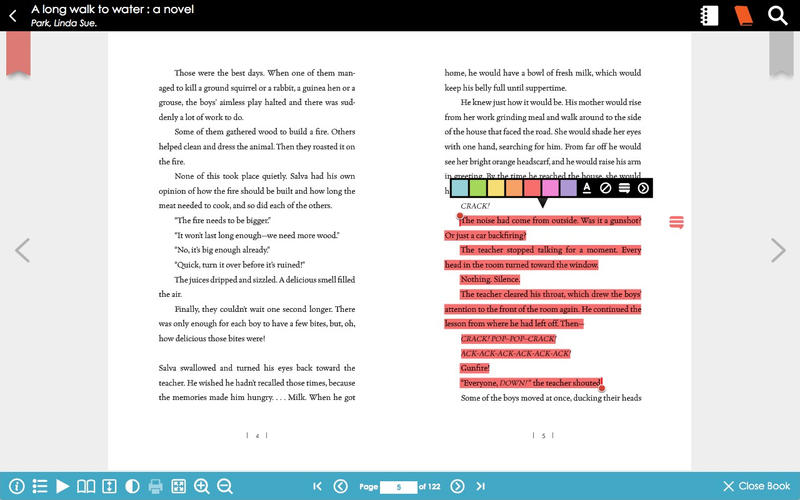Screen dimensions: 800x500
Task: Choose the pink highlight color
Action: pos(550,188)
